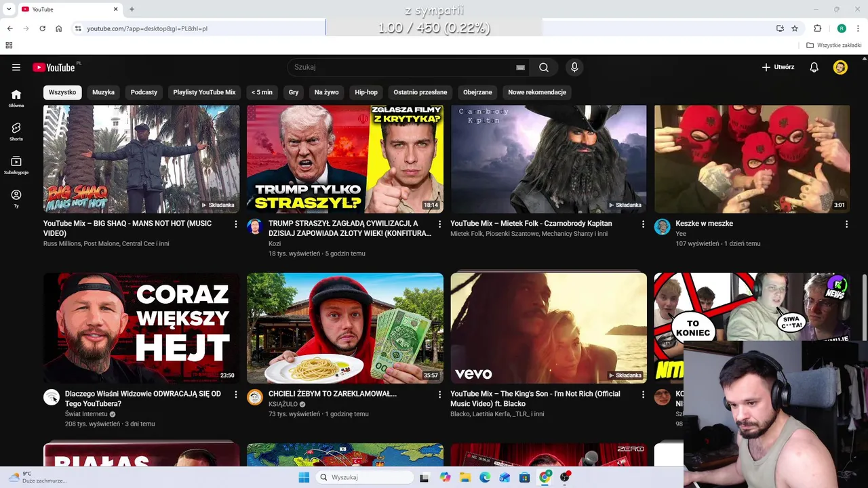Screen dimensions: 868x488
Task: Open the Ty section in the sidebar
Action: point(16,198)
